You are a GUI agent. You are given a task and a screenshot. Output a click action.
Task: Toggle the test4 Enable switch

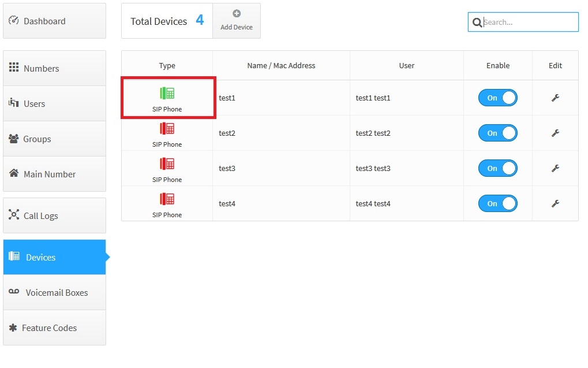coord(497,203)
